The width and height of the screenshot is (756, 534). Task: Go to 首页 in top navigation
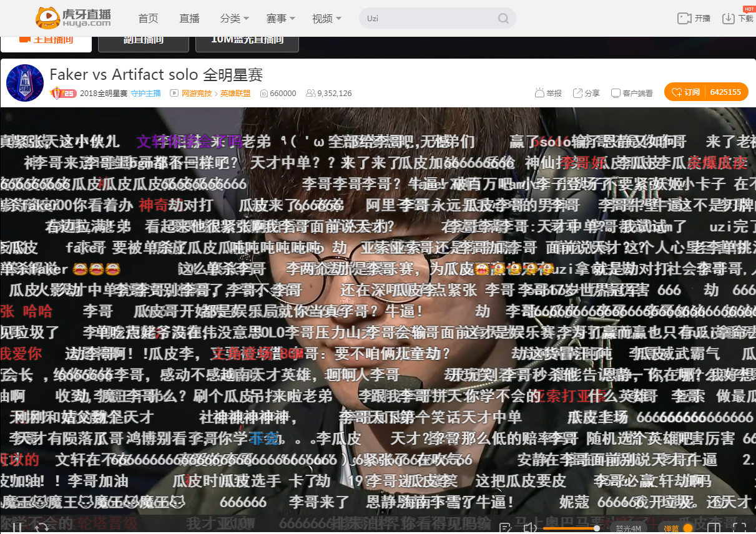pos(149,19)
